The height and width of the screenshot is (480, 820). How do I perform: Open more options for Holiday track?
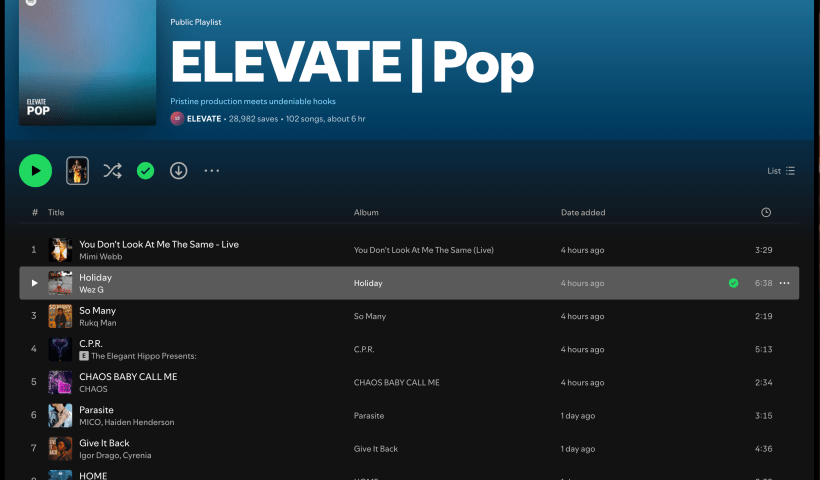[x=784, y=283]
